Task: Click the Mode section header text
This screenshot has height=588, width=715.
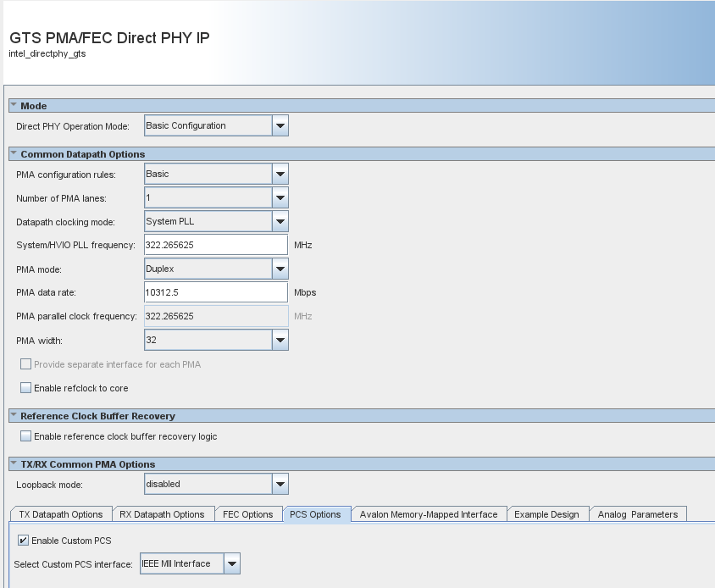Action: pyautogui.click(x=33, y=106)
